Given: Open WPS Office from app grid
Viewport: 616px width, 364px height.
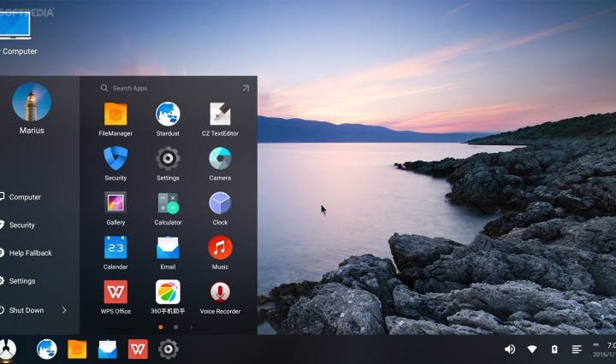Looking at the screenshot, I should tap(115, 292).
